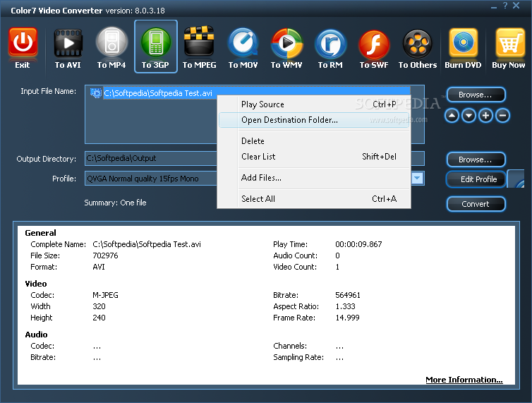Click the Exit power icon
The image size is (532, 403).
click(23, 42)
